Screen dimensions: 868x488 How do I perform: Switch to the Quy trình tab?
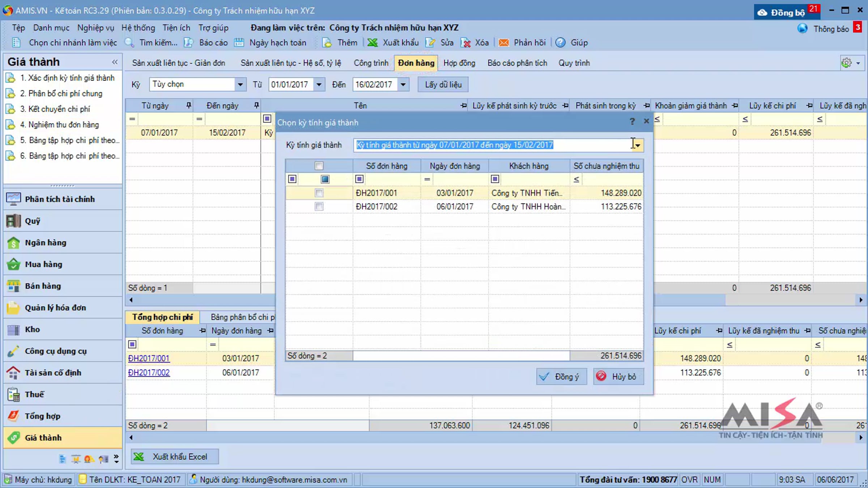(574, 63)
